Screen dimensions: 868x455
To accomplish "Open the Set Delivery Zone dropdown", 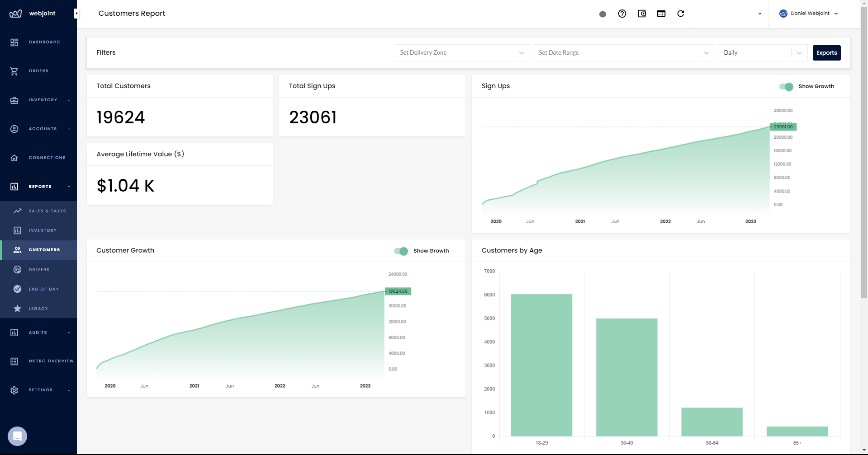I will coord(462,53).
